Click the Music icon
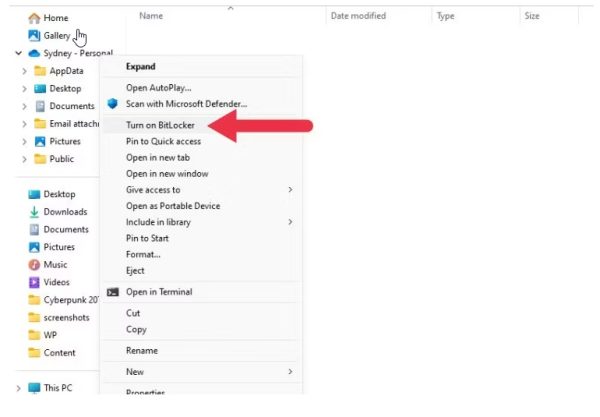 click(34, 265)
